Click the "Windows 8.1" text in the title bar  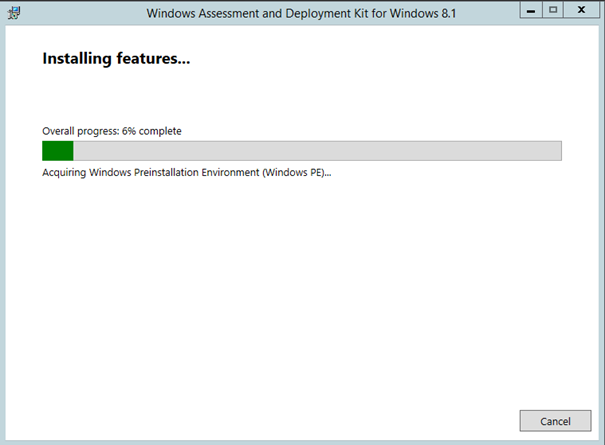coord(423,14)
